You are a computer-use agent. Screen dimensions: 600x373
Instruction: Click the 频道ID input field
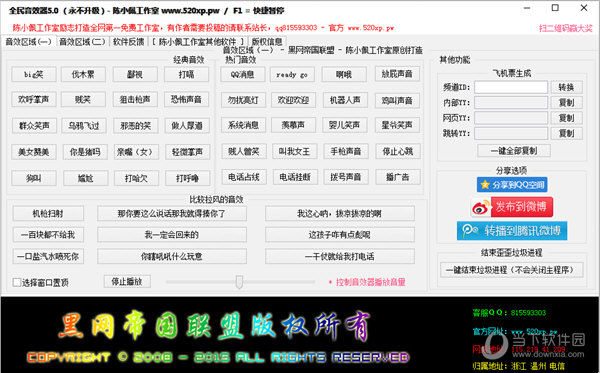point(511,87)
